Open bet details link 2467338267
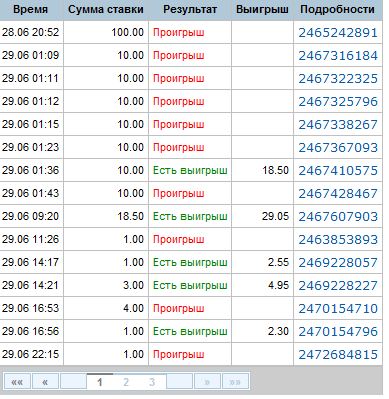Screen dimensions: 389x399 click(338, 125)
